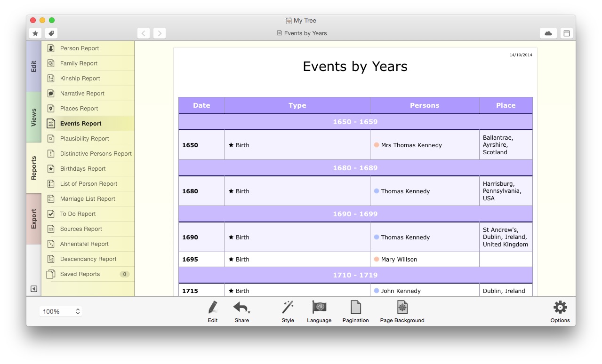Click the 14/10/2014 date stamp
Screen dimensions: 602x364
point(521,55)
